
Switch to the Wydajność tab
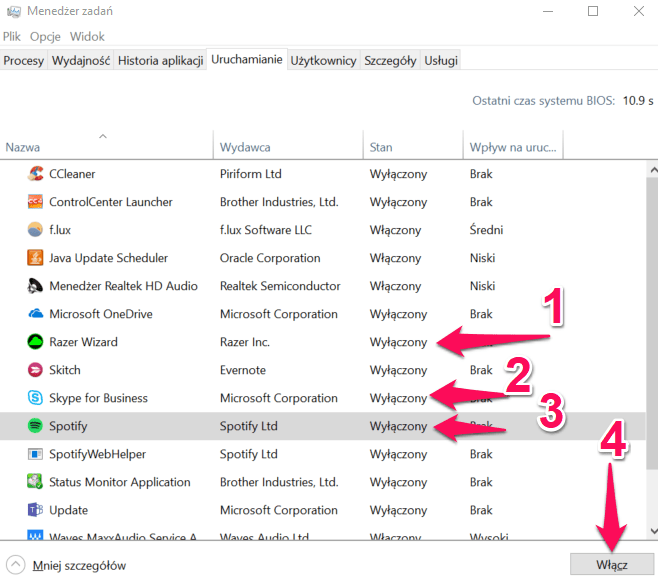click(81, 61)
